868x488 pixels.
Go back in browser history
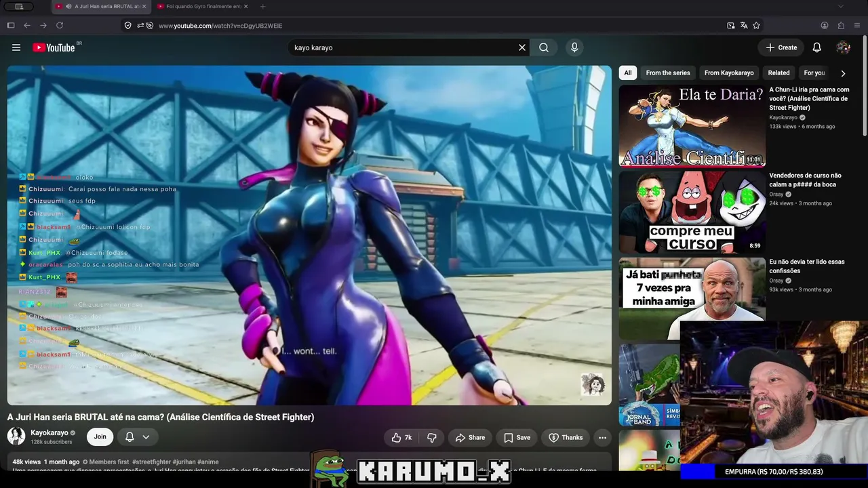click(27, 25)
